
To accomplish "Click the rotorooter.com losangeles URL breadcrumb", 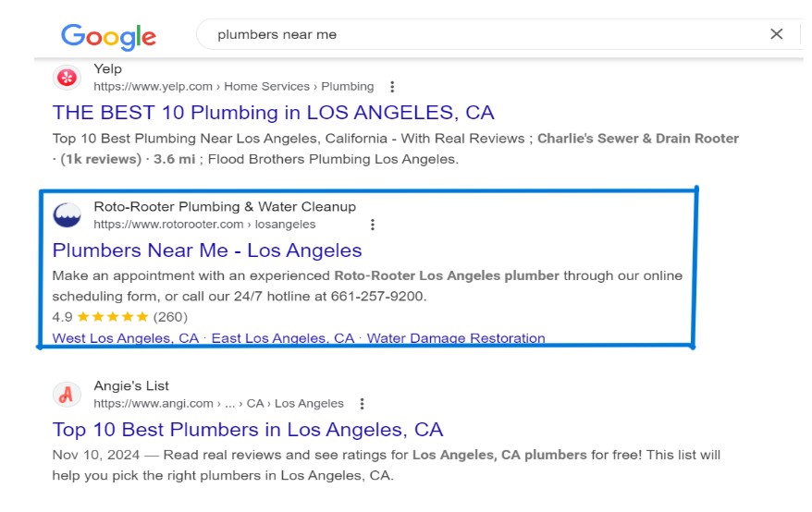I will (x=204, y=225).
